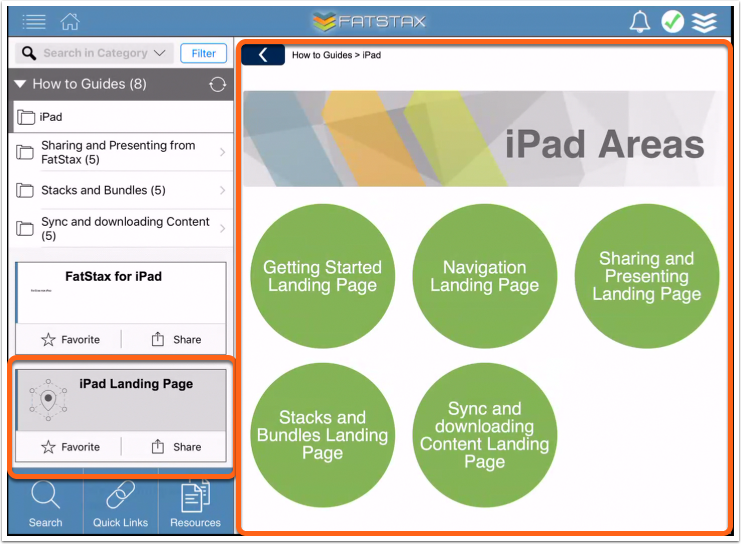Viewport: 741px width, 544px height.
Task: Open the stacks layers icon in header
Action: coord(705,22)
